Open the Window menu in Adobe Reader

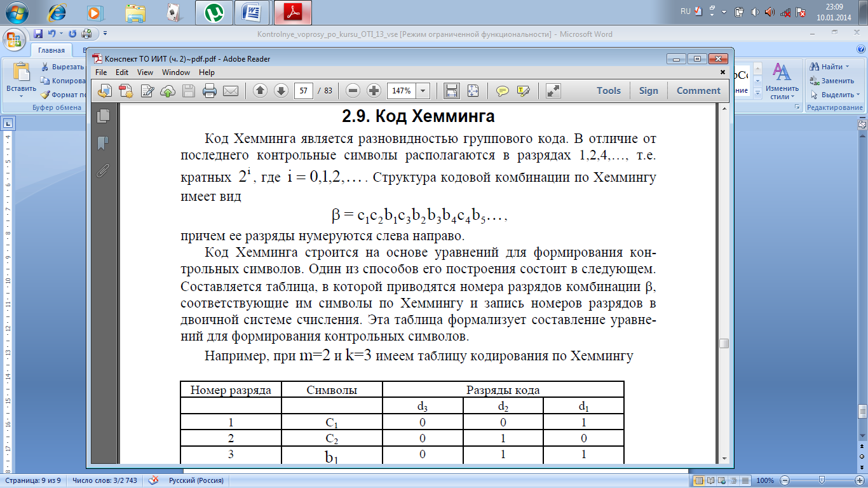tap(176, 72)
